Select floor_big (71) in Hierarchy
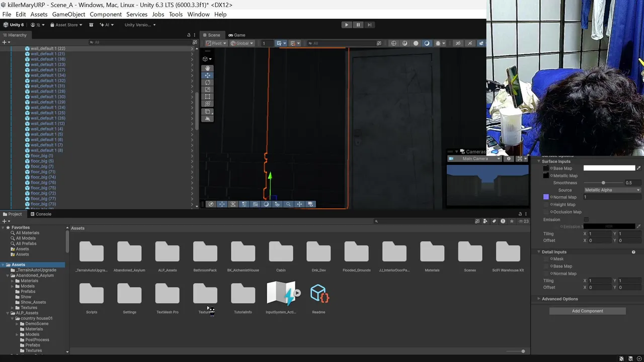Screen dimensions: 644x362 [x=43, y=172]
